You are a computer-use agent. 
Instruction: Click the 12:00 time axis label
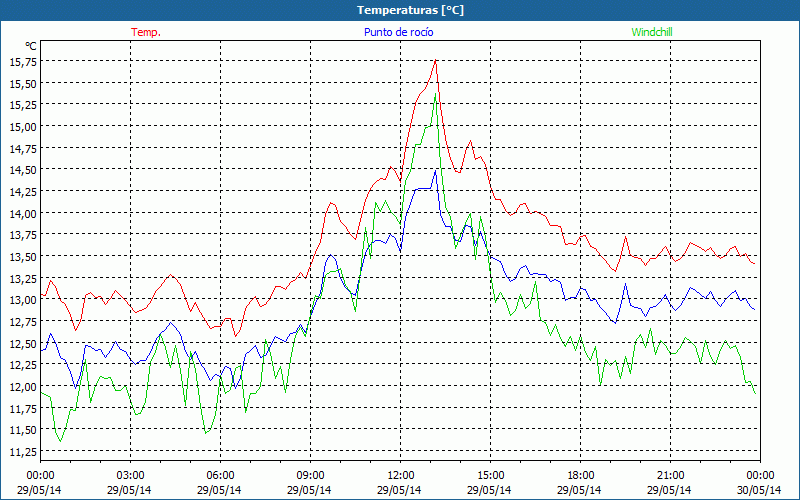point(401,476)
